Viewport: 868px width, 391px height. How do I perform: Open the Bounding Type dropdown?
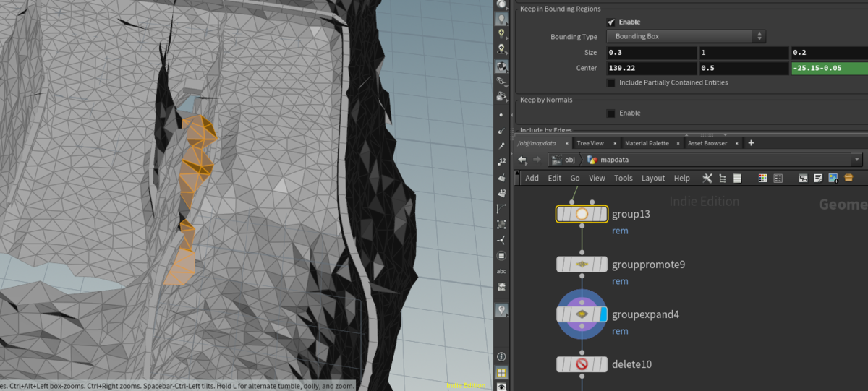point(686,36)
